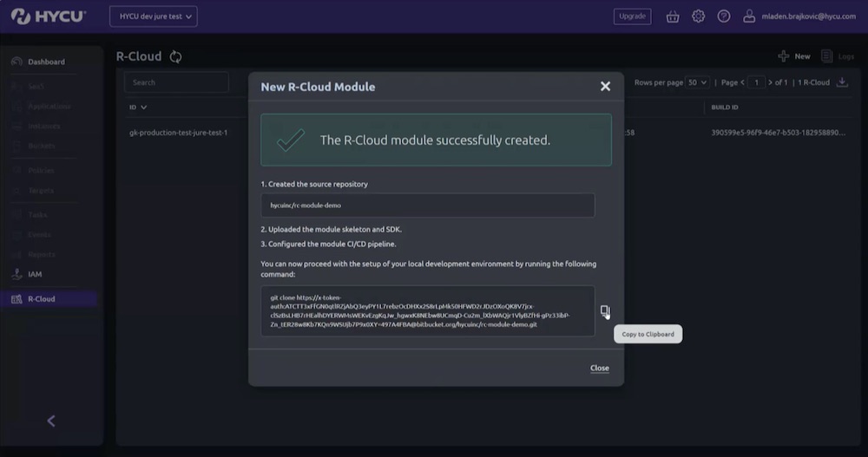Collapse the sidebar with the left chevron

[51, 421]
